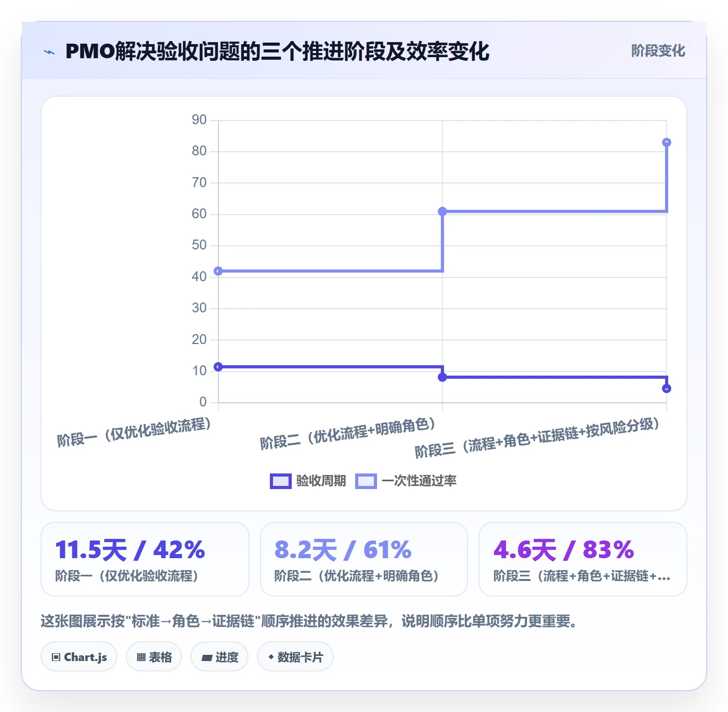
Task: Toggle the 一次性通过率 legend swatch
Action: (366, 481)
